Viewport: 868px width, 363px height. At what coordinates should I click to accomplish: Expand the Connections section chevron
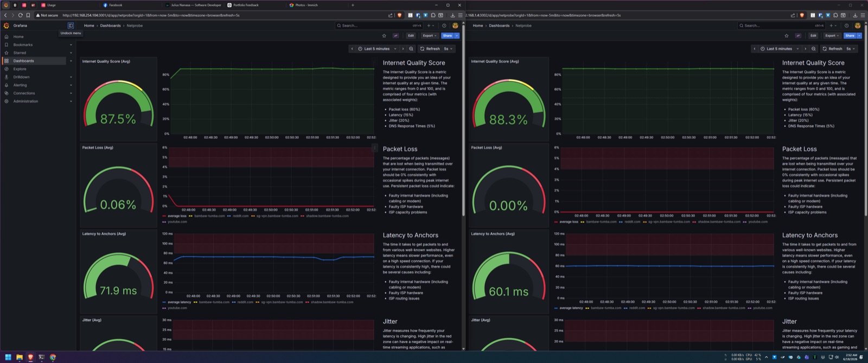71,93
